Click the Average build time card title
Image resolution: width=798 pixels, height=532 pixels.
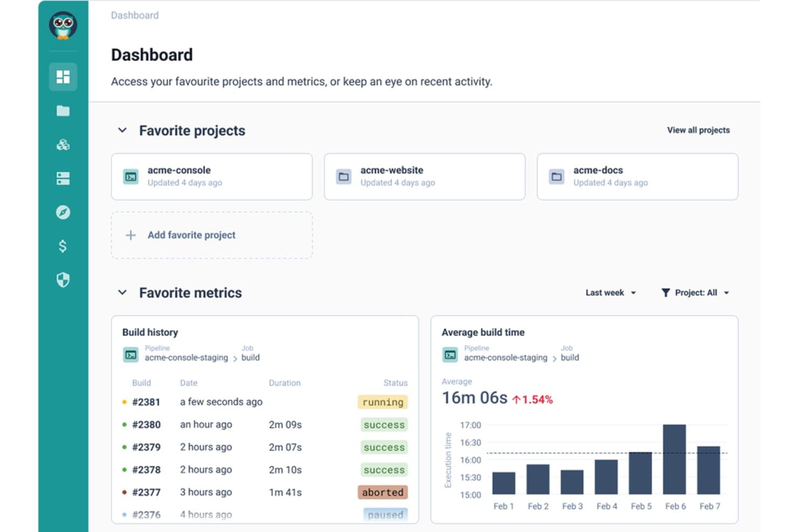point(483,332)
